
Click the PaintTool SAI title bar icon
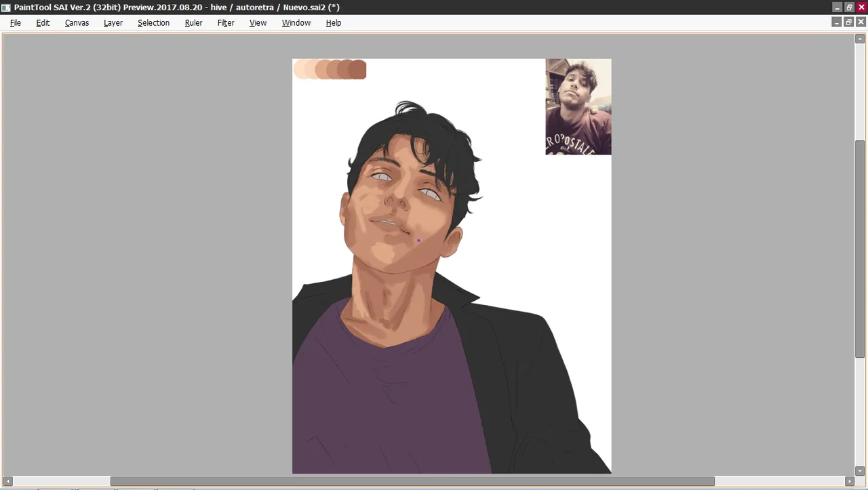(x=6, y=7)
